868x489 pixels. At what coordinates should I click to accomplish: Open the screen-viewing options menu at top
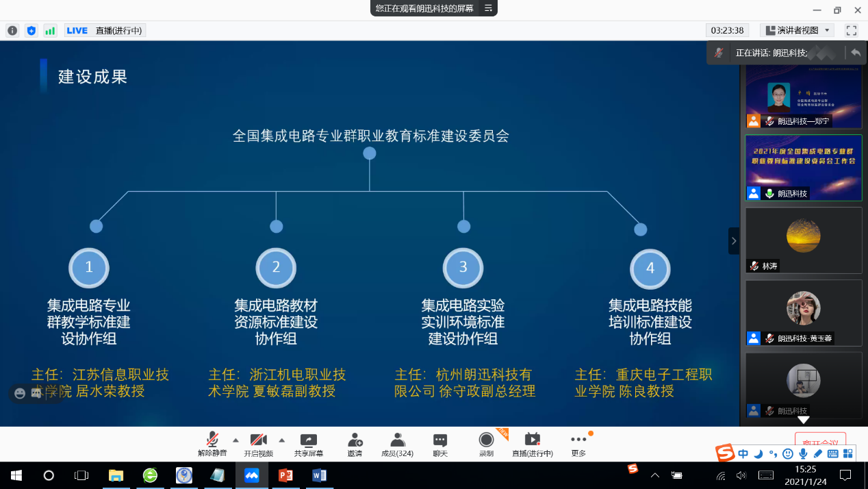click(488, 8)
